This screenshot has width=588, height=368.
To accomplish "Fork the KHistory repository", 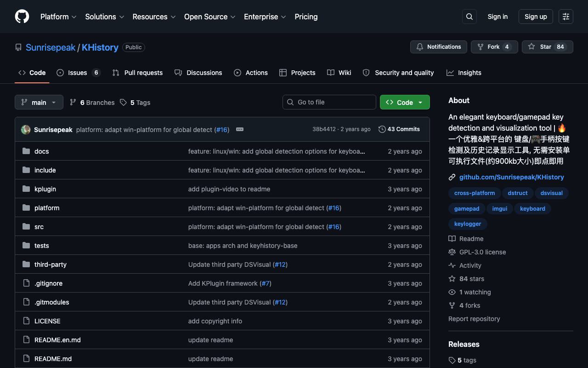I will point(494,47).
